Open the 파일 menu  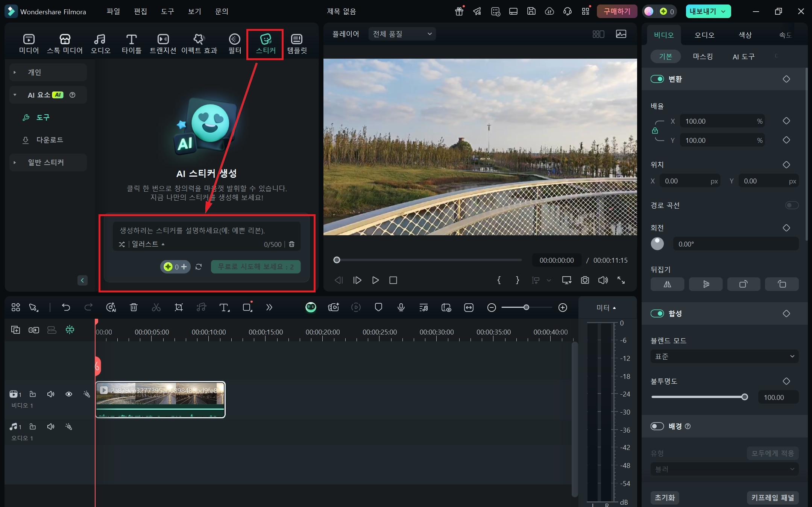113,11
